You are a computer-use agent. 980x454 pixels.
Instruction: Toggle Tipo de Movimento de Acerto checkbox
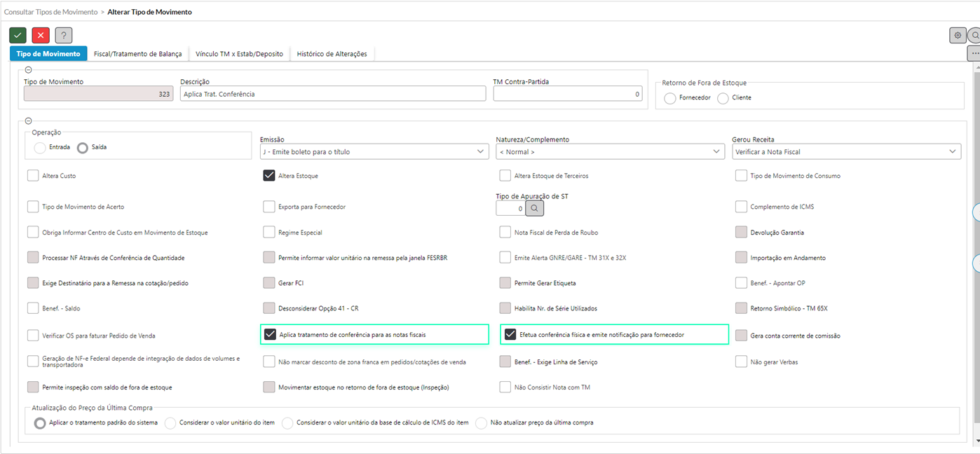point(33,207)
